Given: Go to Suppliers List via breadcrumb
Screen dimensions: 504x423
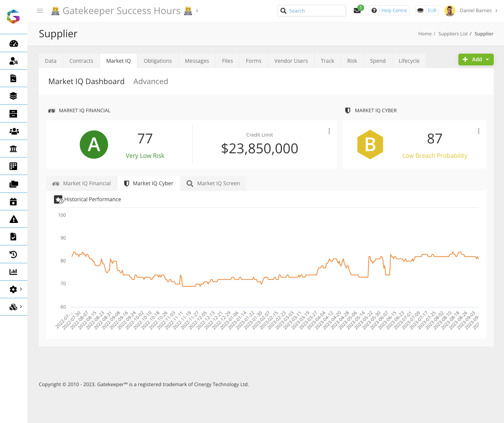Looking at the screenshot, I should [x=453, y=33].
